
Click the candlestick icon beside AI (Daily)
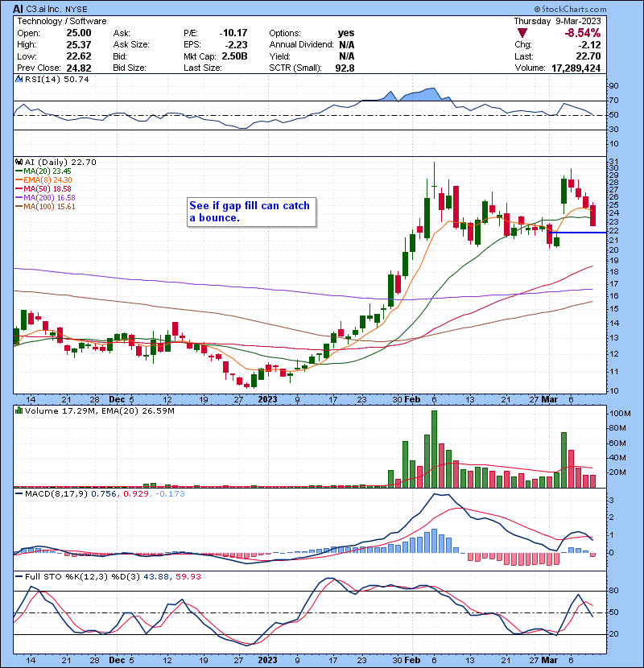click(19, 162)
